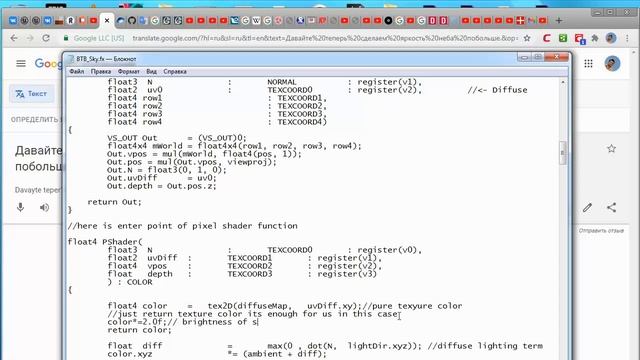Click the Google logo in Translate
The height and width of the screenshot is (360, 640).
click(x=48, y=64)
